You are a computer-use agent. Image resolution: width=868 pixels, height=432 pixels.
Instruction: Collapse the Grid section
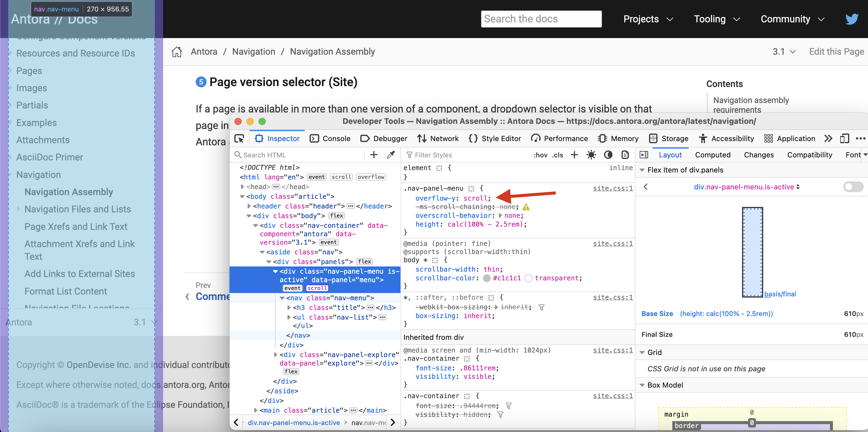642,353
